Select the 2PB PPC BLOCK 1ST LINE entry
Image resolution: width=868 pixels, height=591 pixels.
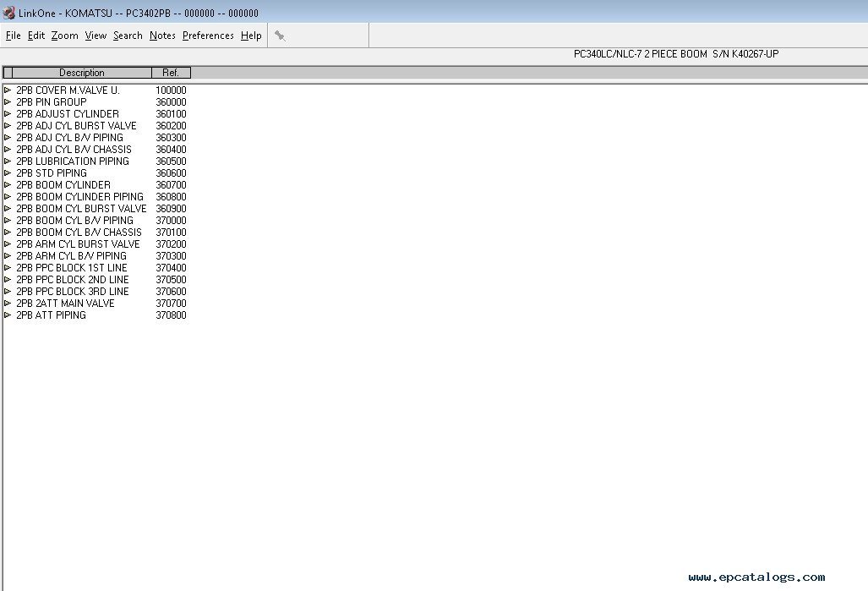[x=71, y=267]
